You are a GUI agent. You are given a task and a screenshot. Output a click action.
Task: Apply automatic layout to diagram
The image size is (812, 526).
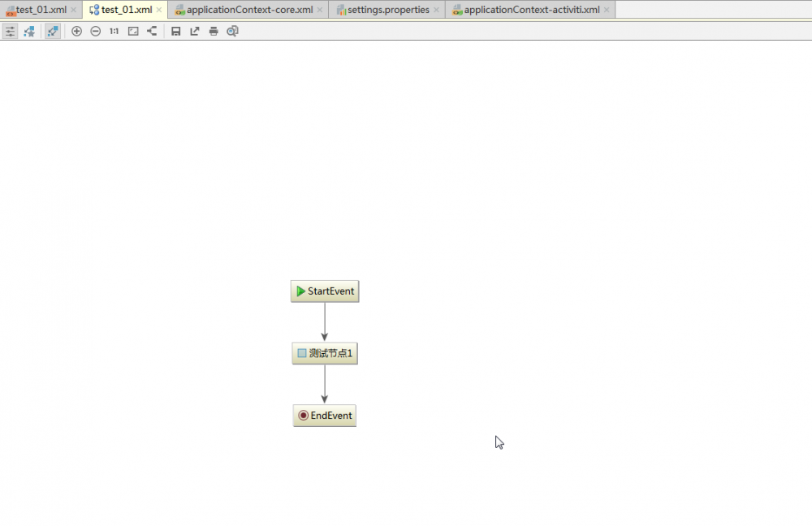[x=152, y=31]
